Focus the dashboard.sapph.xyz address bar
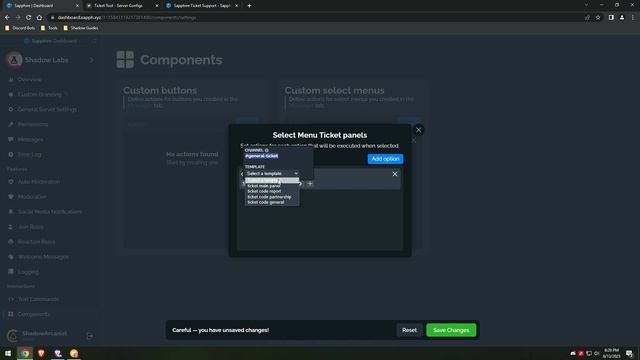The height and width of the screenshot is (360, 640). coord(314,18)
